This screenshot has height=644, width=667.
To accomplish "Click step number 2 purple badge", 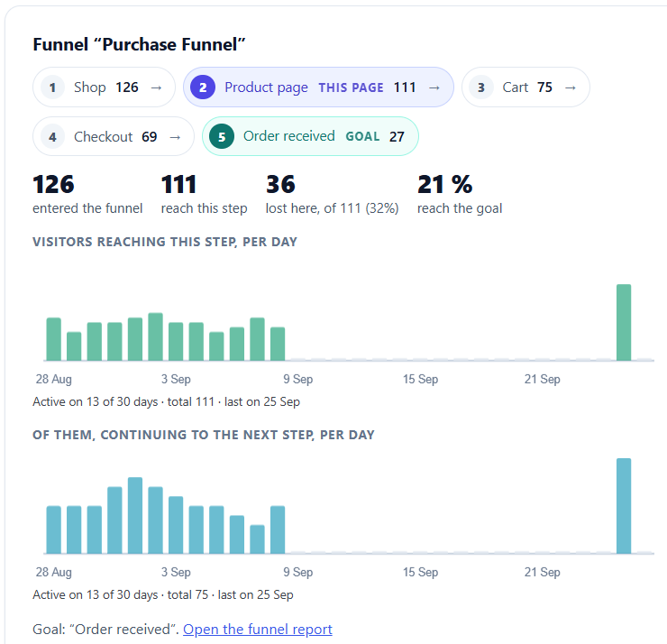I will tap(203, 87).
